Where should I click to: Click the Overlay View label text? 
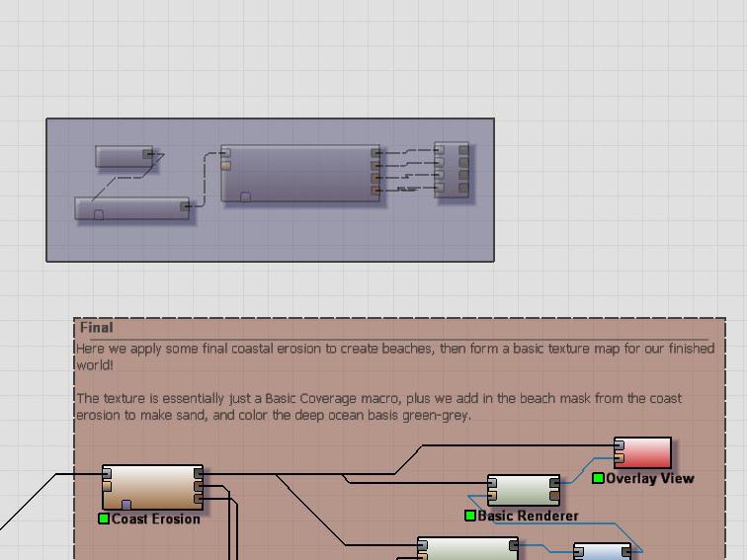pyautogui.click(x=649, y=479)
